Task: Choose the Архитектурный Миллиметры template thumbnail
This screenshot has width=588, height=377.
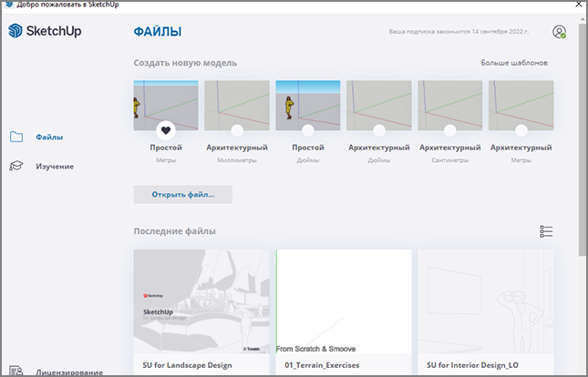Action: tap(237, 106)
